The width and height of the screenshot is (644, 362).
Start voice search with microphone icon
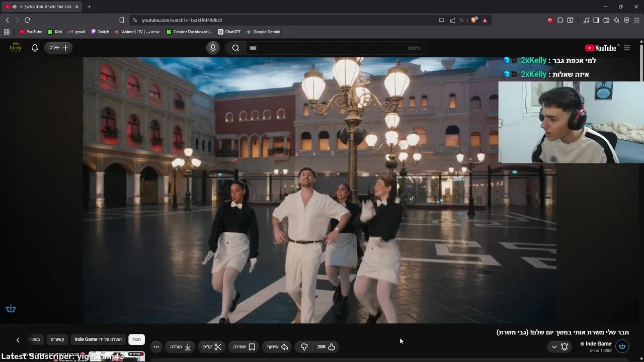[213, 48]
